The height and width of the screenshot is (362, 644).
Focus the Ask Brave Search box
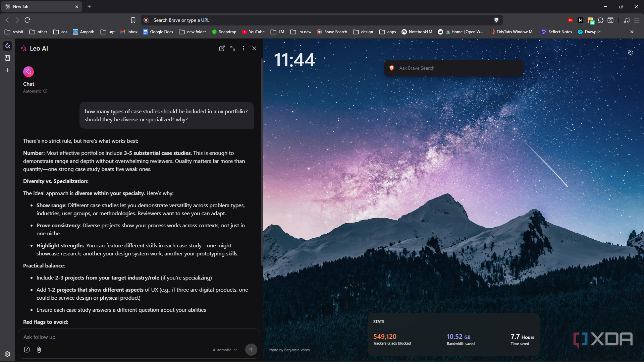coord(454,68)
